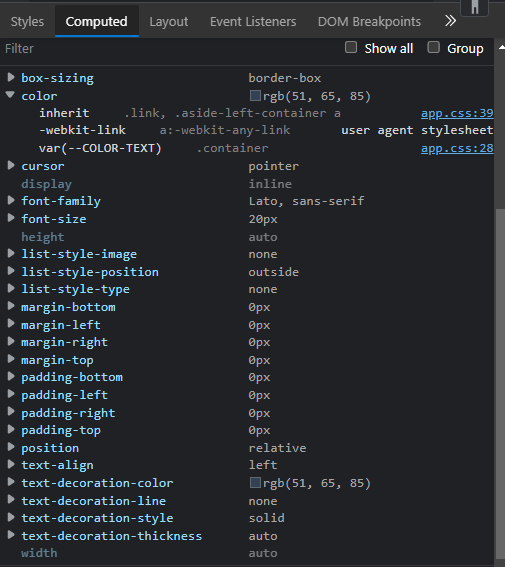The height and width of the screenshot is (567, 505).
Task: Expand the position property
Action: click(x=11, y=447)
